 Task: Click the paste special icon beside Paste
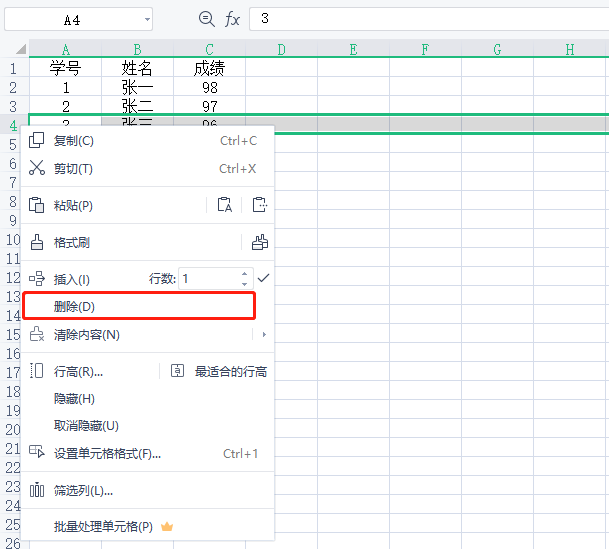pos(259,205)
